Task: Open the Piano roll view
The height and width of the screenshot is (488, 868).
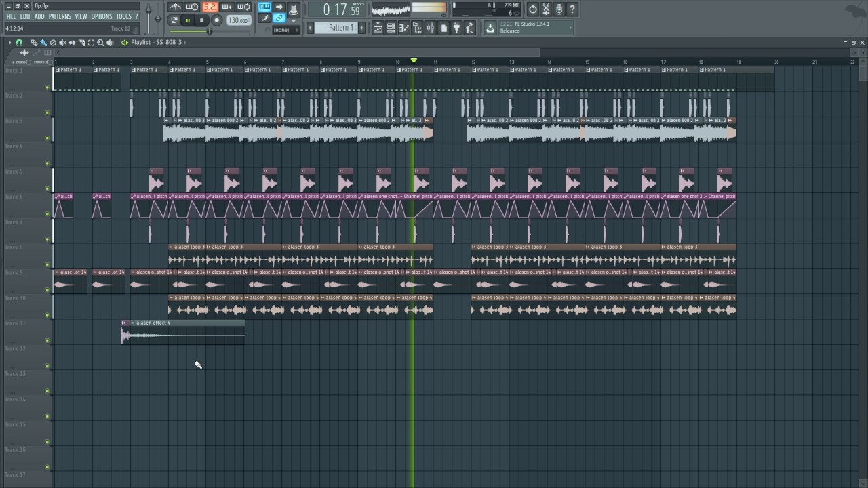Action: (x=404, y=28)
